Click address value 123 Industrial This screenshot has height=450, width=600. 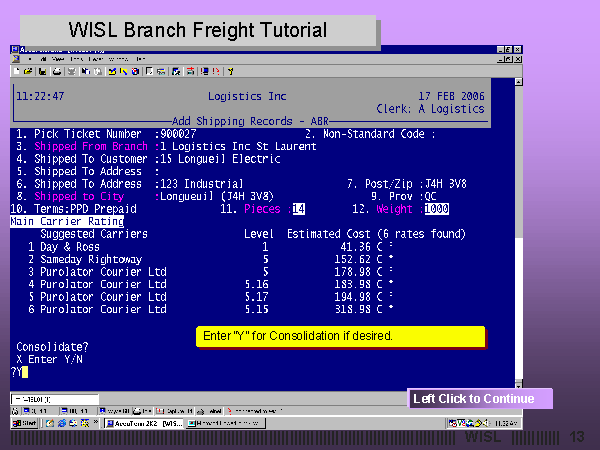pyautogui.click(x=201, y=184)
